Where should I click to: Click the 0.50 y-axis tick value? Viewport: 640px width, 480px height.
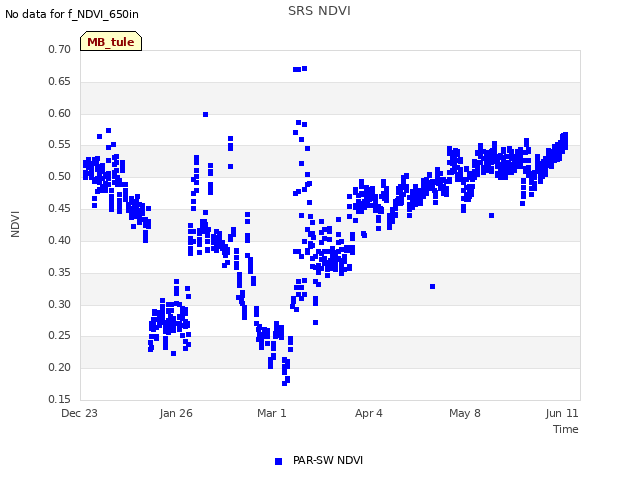tap(60, 176)
